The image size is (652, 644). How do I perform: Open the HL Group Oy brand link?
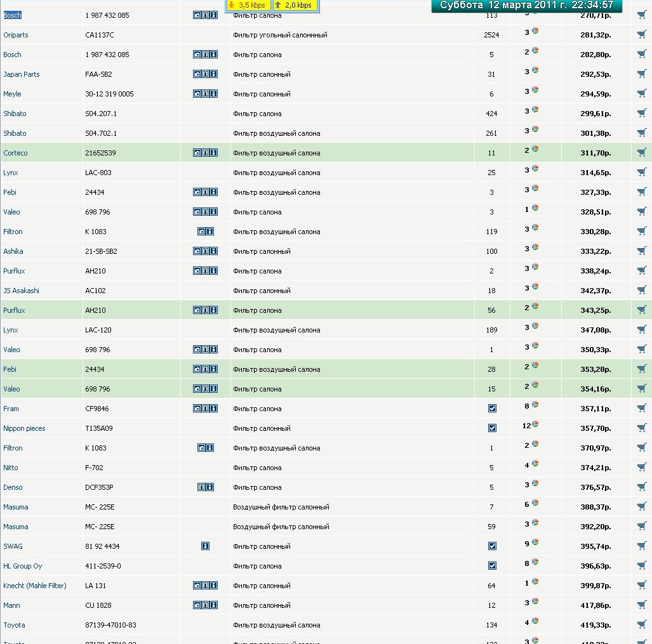(23, 566)
